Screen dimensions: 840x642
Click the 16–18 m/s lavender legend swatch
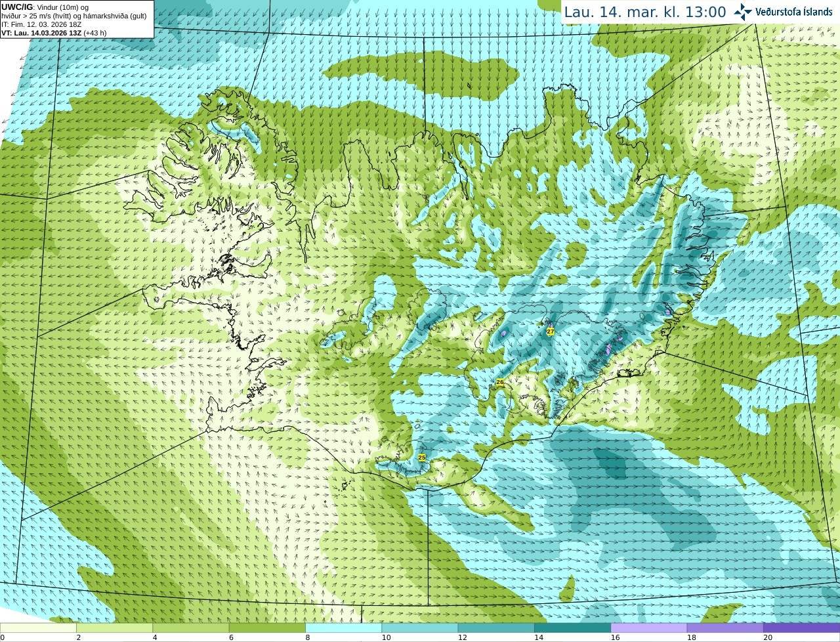tap(649, 628)
